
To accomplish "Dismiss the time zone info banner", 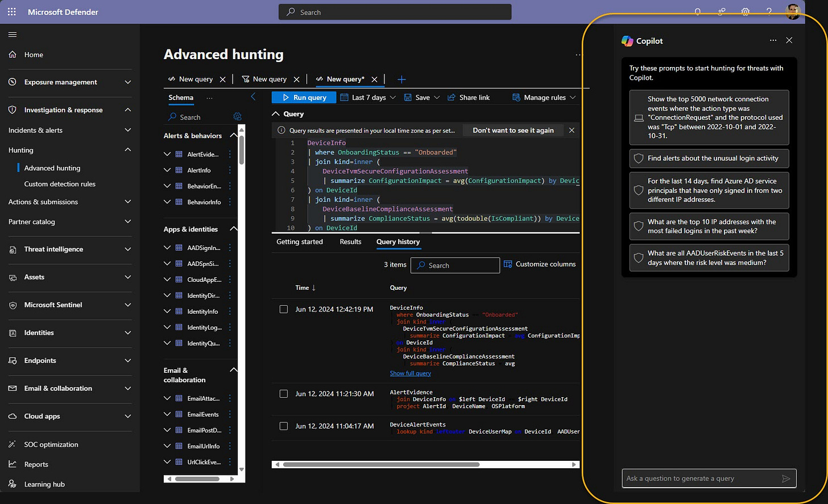I will (x=572, y=130).
